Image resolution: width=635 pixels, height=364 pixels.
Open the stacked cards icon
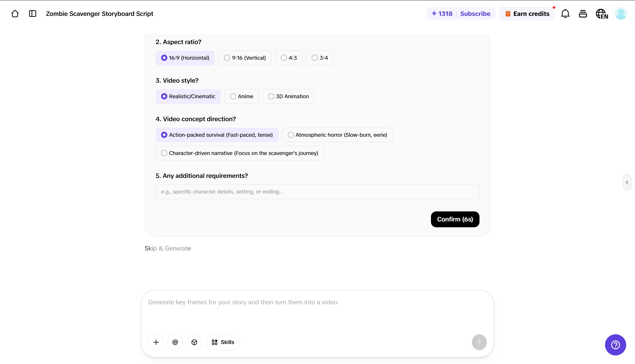click(x=583, y=14)
